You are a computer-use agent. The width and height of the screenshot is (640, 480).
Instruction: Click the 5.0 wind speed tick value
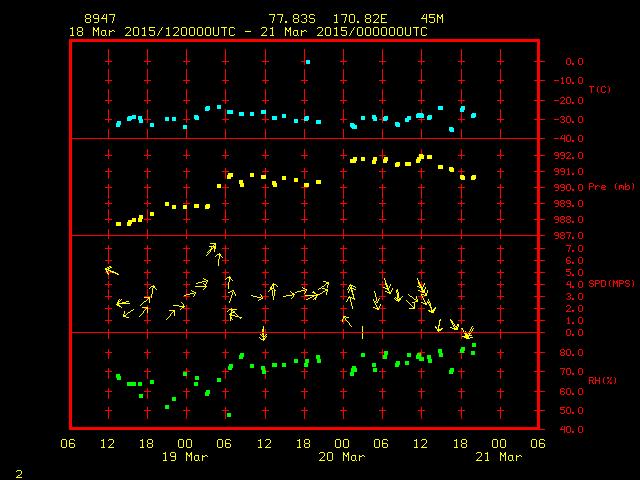pyautogui.click(x=574, y=273)
